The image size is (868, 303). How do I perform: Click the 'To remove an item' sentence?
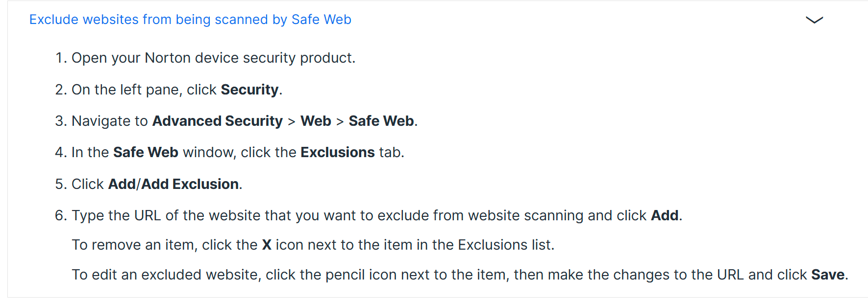click(x=313, y=245)
